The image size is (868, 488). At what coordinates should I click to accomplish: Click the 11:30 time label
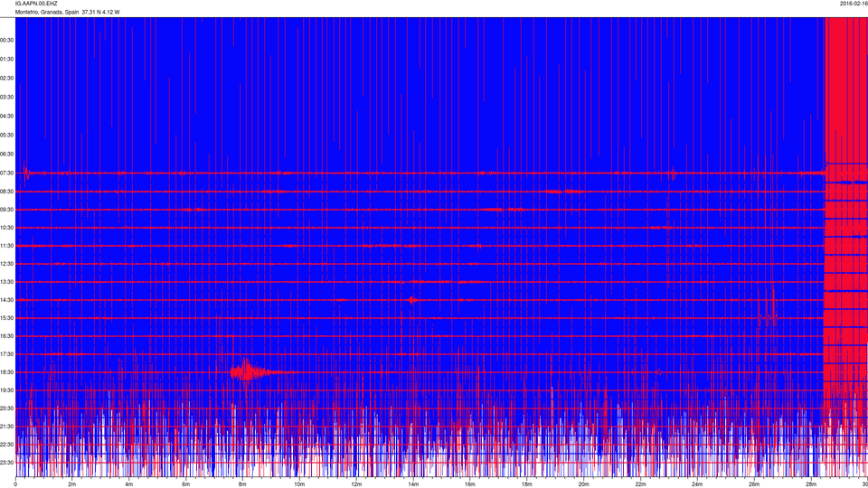coord(6,246)
